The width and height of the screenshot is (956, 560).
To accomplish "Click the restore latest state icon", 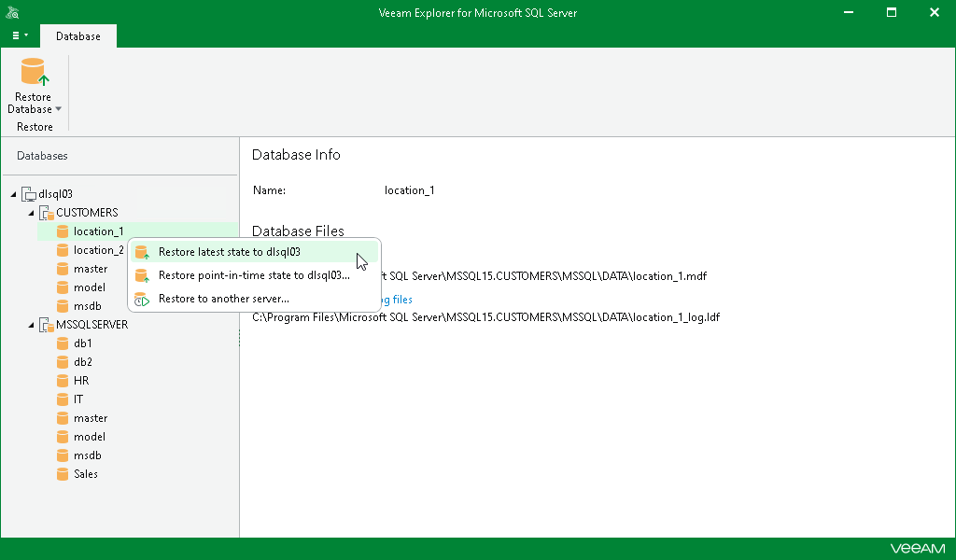I will (142, 252).
